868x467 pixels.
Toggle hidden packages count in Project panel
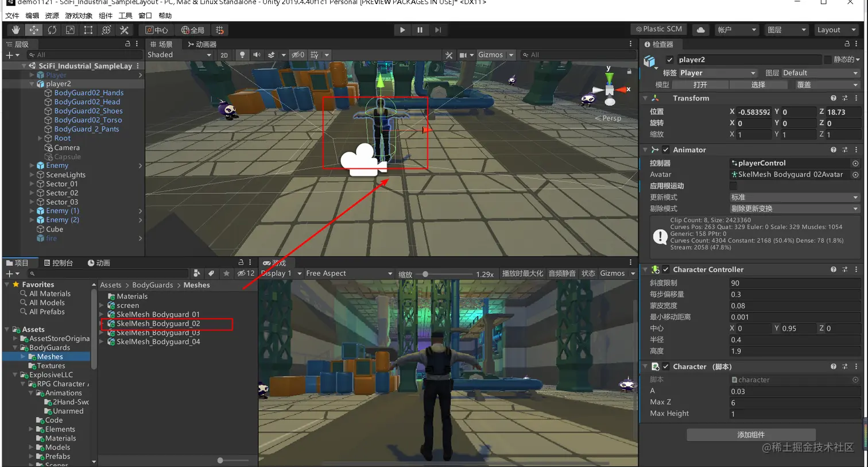(246, 273)
